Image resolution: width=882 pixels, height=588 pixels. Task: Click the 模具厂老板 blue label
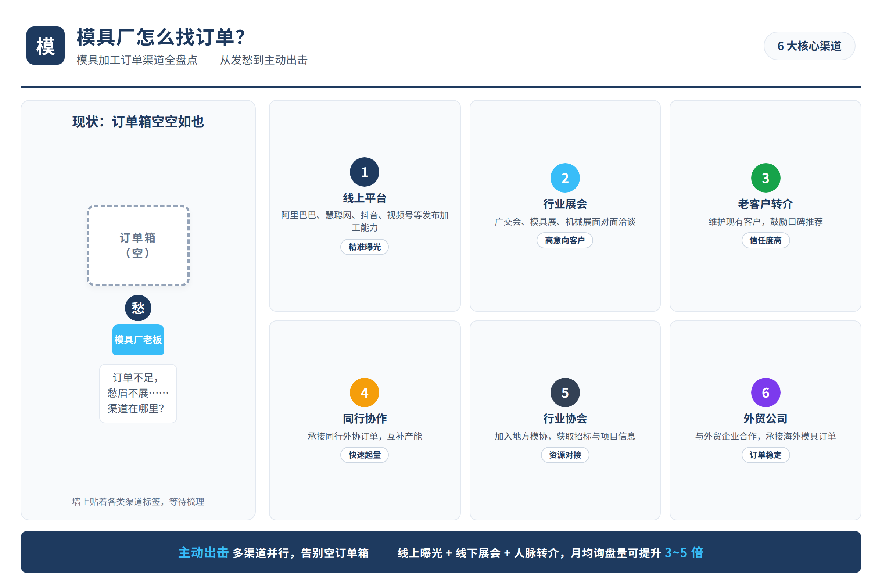pos(138,339)
